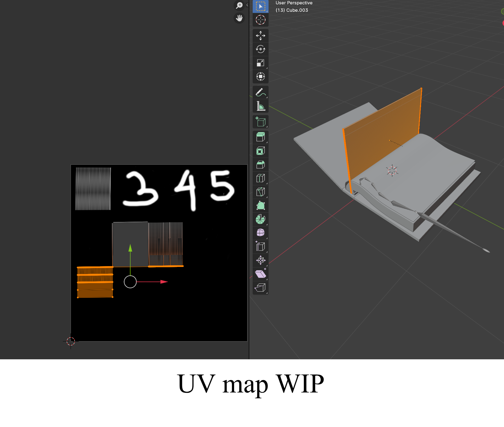Choose the Knife tool

point(260,192)
